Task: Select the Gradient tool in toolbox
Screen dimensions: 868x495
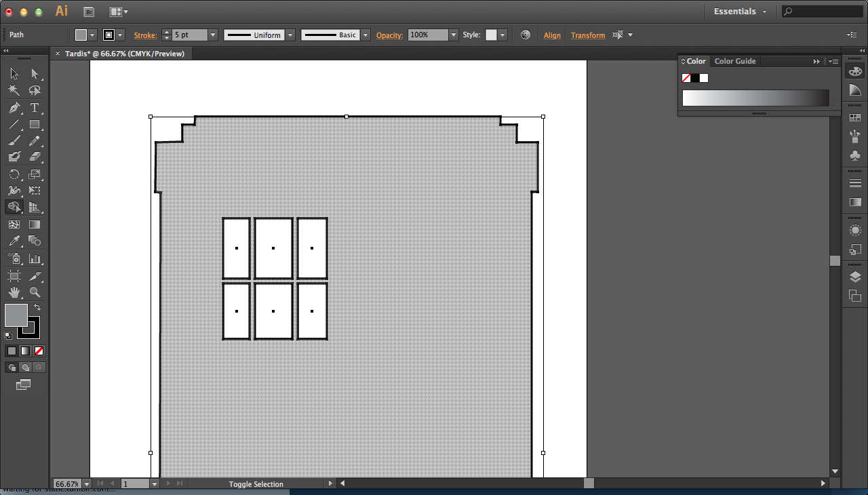Action: (35, 224)
